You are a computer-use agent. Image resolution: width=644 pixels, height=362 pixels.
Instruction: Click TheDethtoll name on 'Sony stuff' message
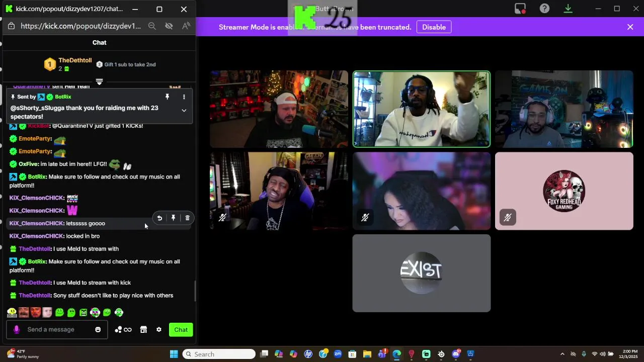(35, 296)
